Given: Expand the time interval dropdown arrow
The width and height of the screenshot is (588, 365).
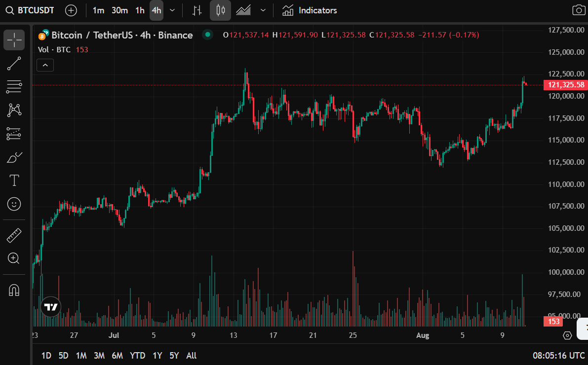Looking at the screenshot, I should click(x=172, y=10).
